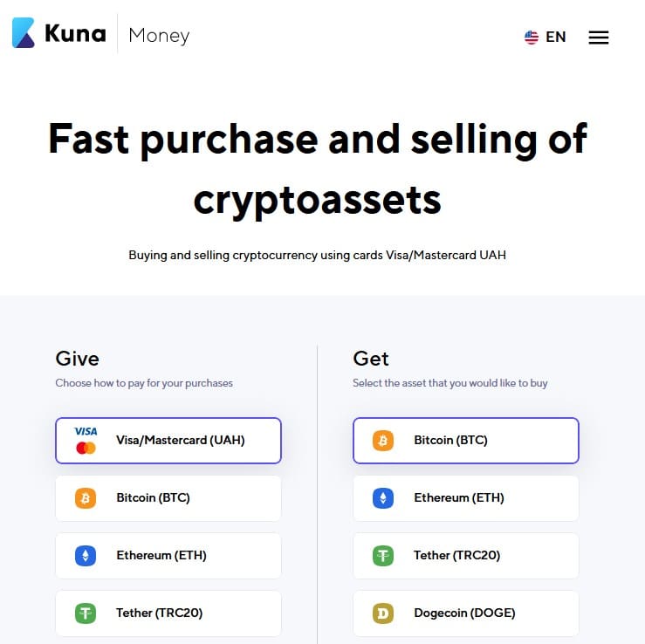Choose Bitcoin (BTC) to get
Screen dimensions: 645x644
click(x=466, y=441)
